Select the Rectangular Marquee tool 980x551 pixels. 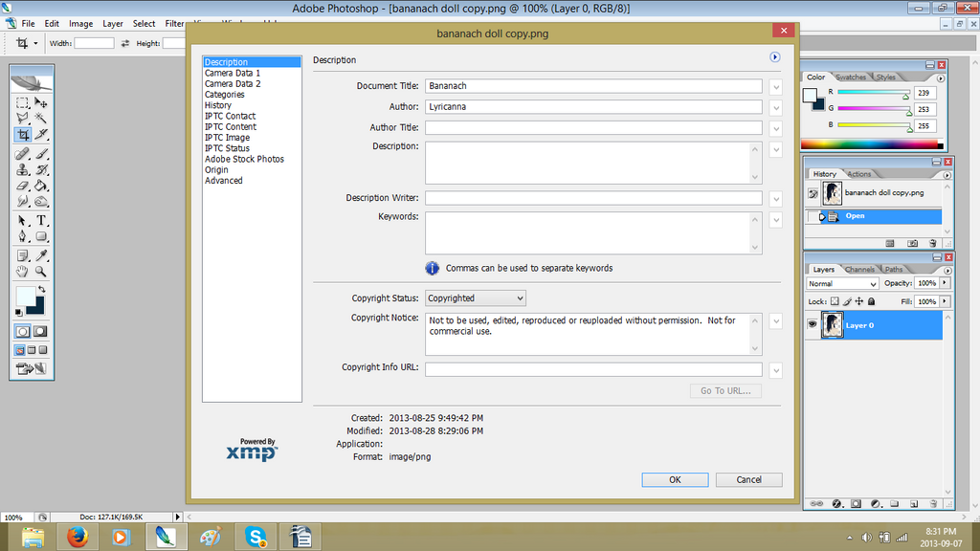[x=23, y=102]
